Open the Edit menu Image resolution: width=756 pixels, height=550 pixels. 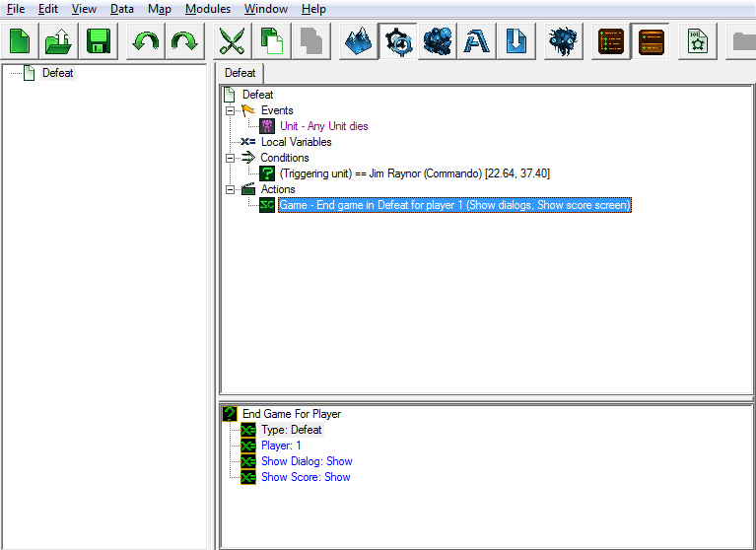click(48, 9)
